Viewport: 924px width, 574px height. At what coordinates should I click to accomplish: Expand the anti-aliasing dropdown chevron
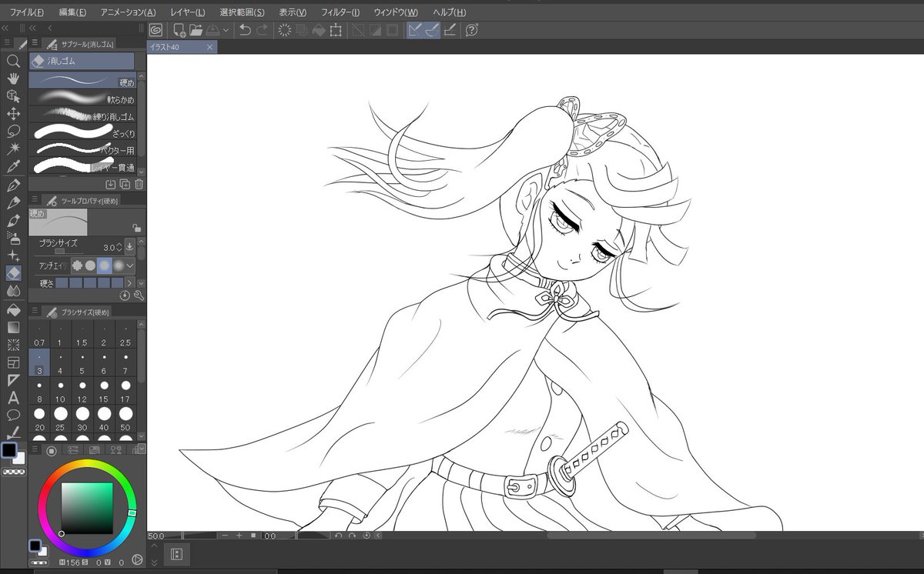pyautogui.click(x=130, y=265)
